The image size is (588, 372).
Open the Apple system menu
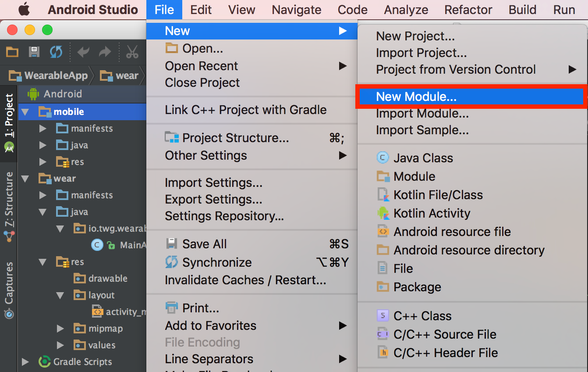(24, 9)
